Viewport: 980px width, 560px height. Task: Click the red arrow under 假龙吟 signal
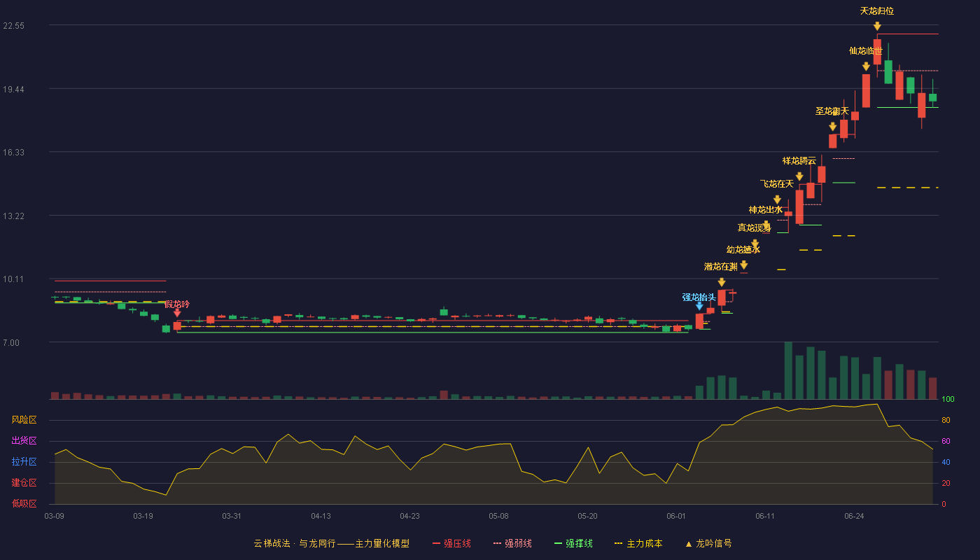tap(177, 313)
